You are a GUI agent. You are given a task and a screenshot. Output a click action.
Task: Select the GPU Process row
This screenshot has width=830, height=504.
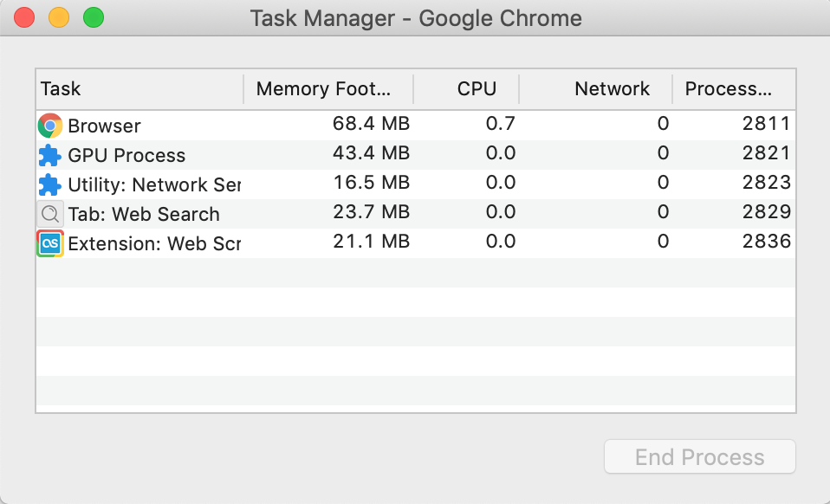(416, 156)
